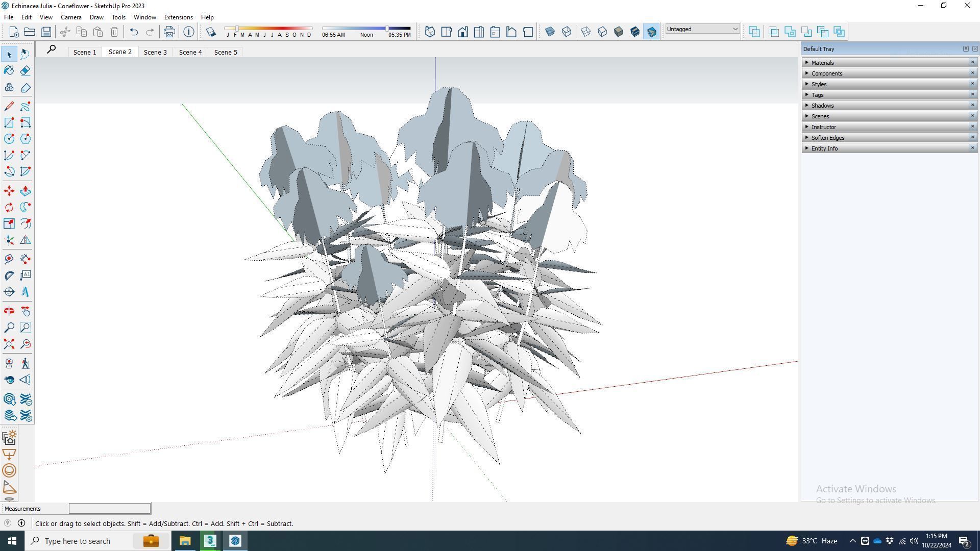This screenshot has height=551, width=980.
Task: Activate the Orbit tool
Action: click(9, 311)
